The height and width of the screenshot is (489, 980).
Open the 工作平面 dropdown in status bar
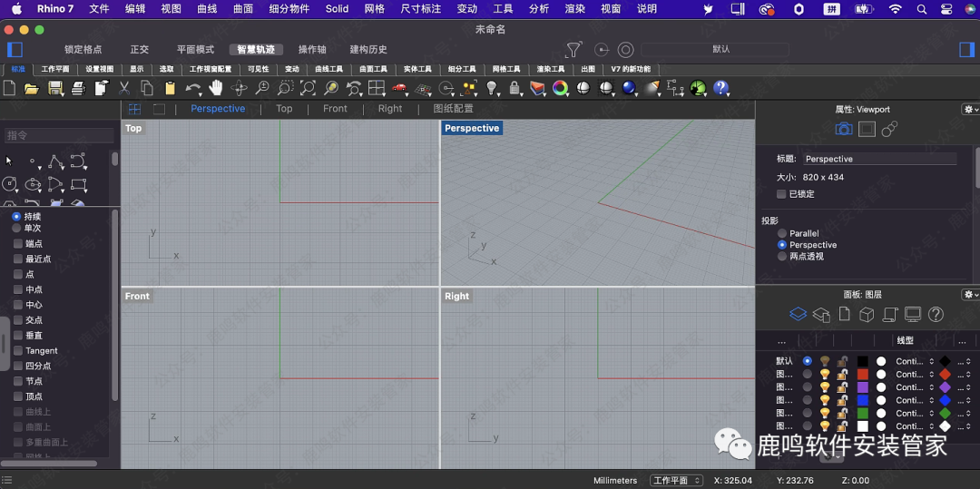676,481
